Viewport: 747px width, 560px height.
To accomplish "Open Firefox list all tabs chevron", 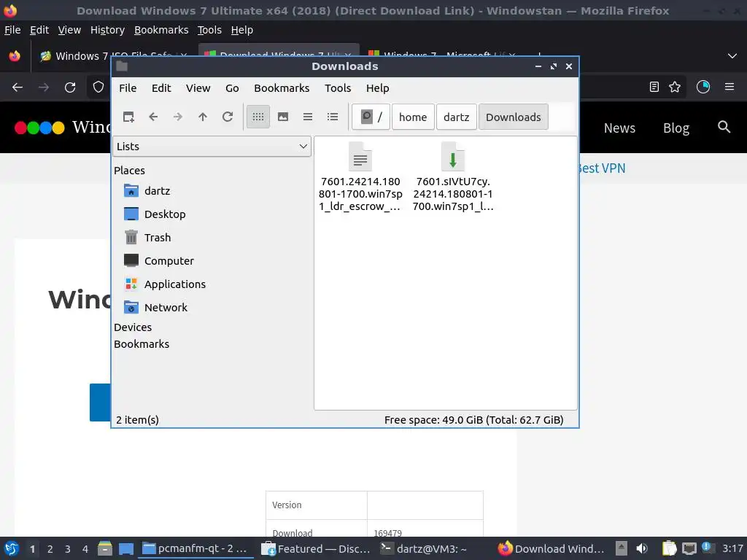I will [x=732, y=56].
